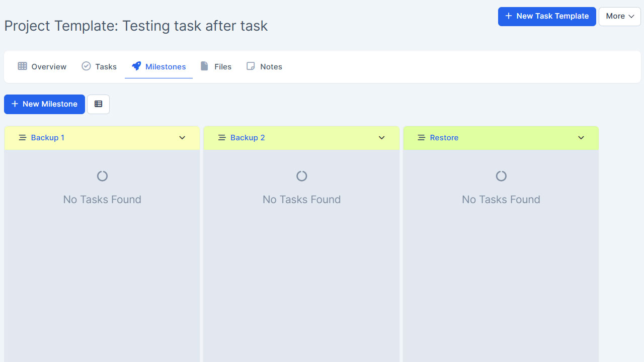The height and width of the screenshot is (362, 644).
Task: Click the rocket icon on Milestones tab
Action: 136,66
